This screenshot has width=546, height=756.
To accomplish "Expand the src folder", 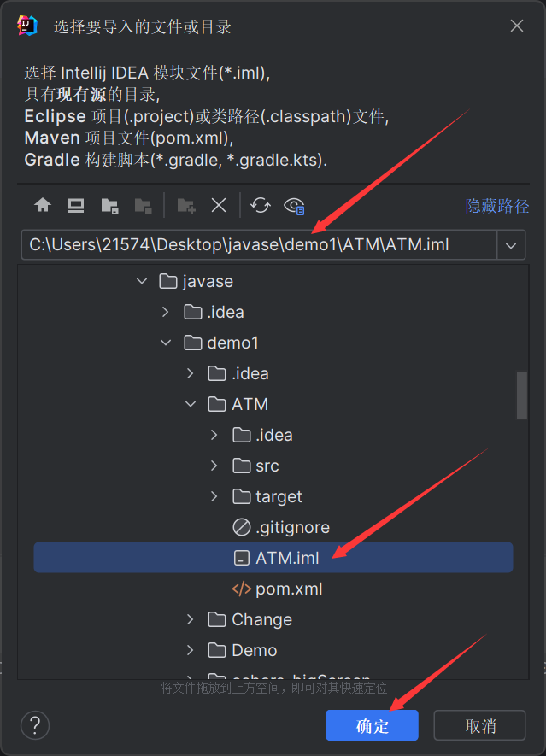I will click(214, 466).
